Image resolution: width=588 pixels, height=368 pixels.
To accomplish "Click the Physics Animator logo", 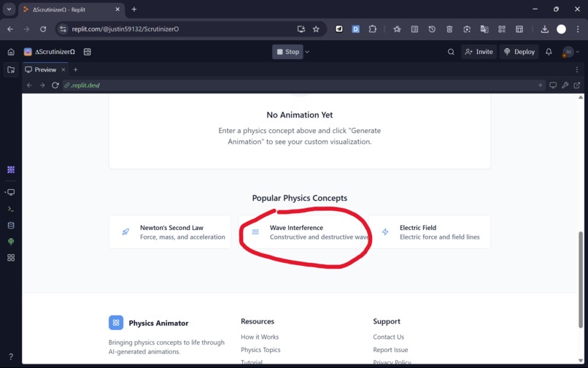I will (116, 323).
